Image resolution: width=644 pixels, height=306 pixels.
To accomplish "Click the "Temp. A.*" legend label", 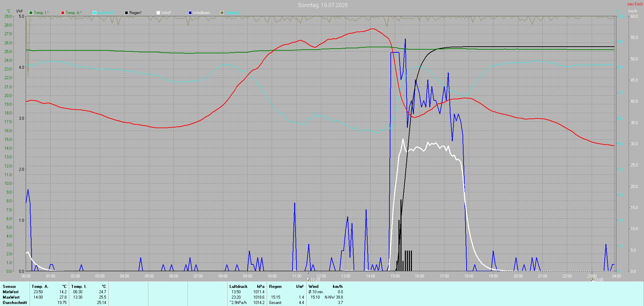I will point(74,13).
